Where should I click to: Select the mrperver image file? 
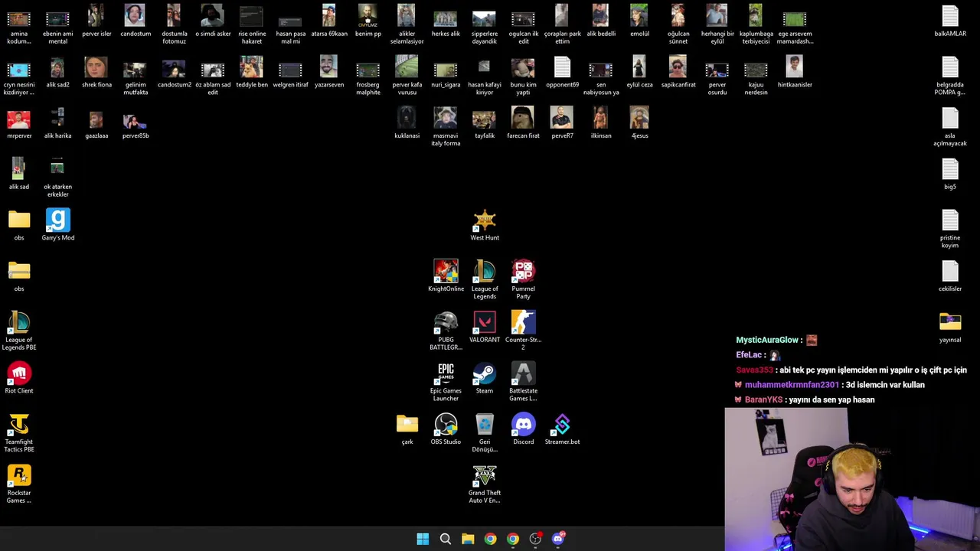(19, 123)
